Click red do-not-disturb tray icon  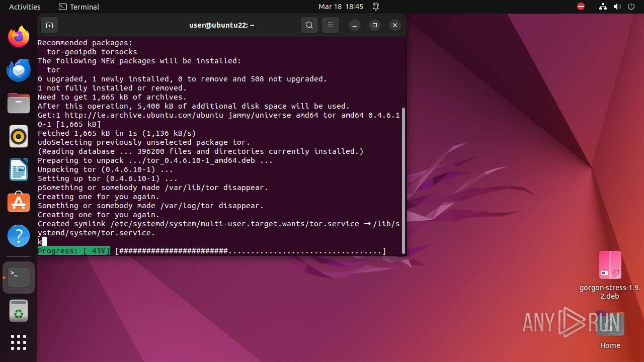(x=581, y=7)
